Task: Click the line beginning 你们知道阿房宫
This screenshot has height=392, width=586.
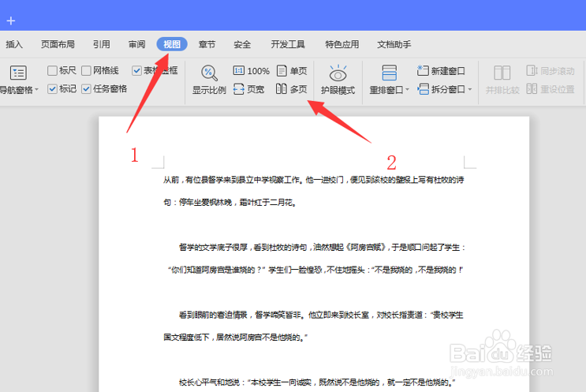Action: [315, 270]
